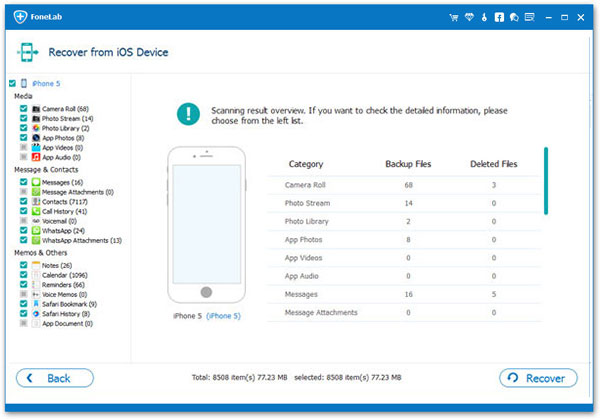Click the App Audio row in table
The image size is (600, 419).
point(404,276)
